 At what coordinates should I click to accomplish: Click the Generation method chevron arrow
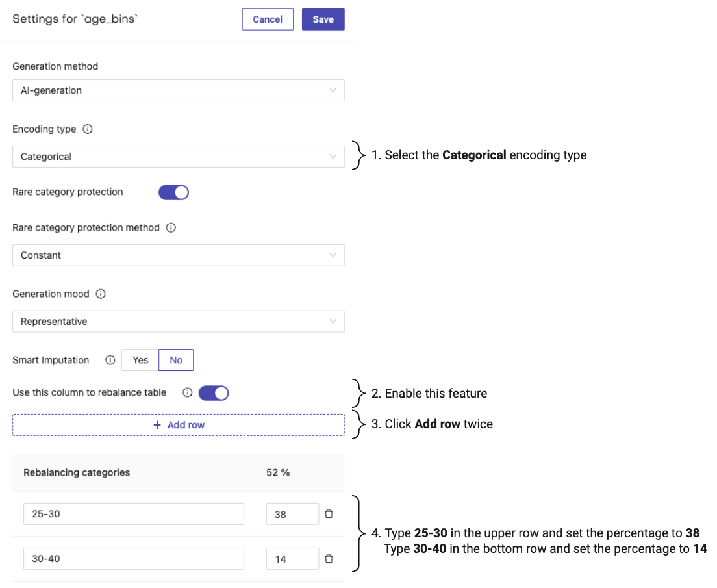(333, 90)
